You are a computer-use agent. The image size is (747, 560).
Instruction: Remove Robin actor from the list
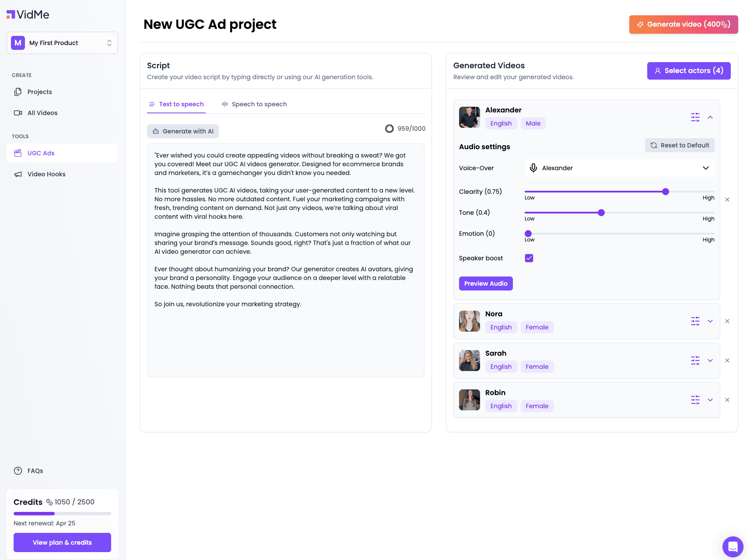coord(727,400)
